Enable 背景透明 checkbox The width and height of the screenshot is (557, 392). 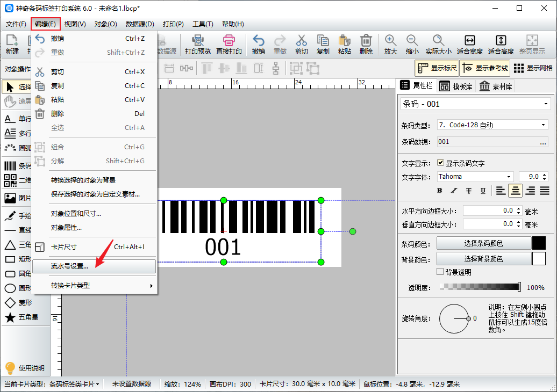(440, 272)
